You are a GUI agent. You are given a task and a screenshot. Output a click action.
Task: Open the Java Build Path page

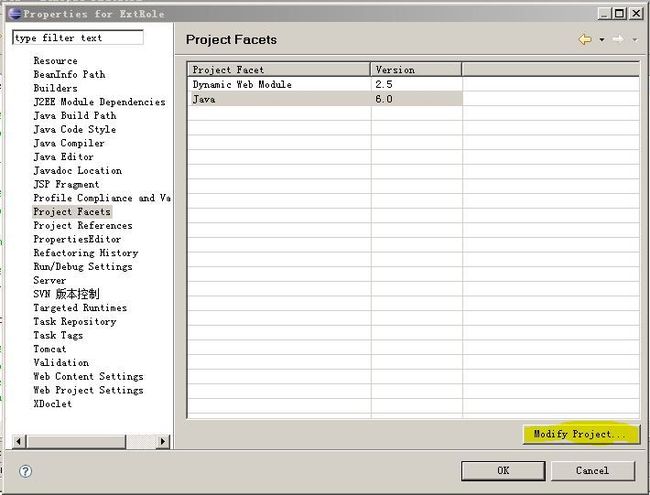click(75, 115)
